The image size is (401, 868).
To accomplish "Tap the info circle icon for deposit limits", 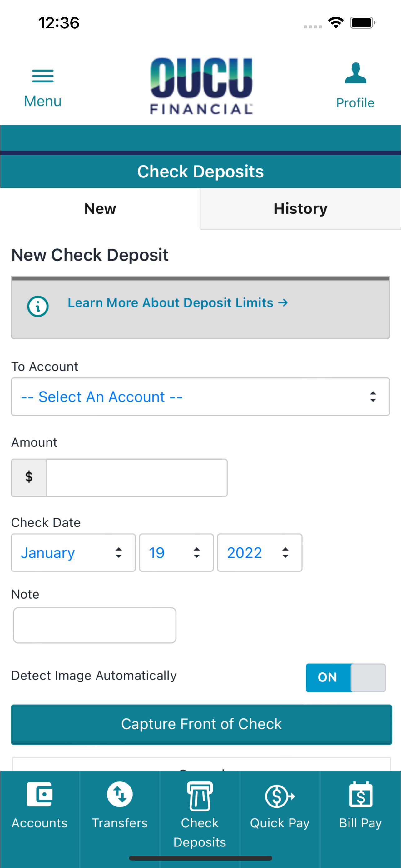I will click(38, 306).
